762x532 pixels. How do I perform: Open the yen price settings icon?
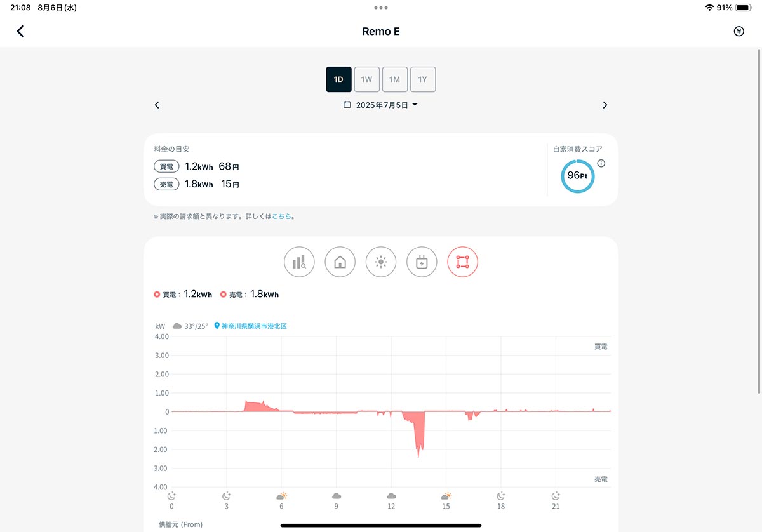(x=739, y=31)
